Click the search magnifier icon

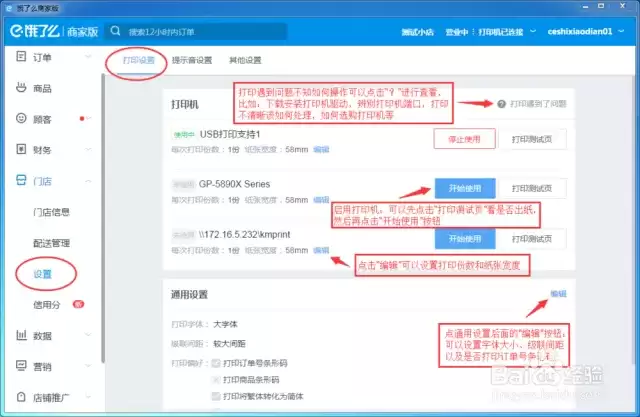116,31
